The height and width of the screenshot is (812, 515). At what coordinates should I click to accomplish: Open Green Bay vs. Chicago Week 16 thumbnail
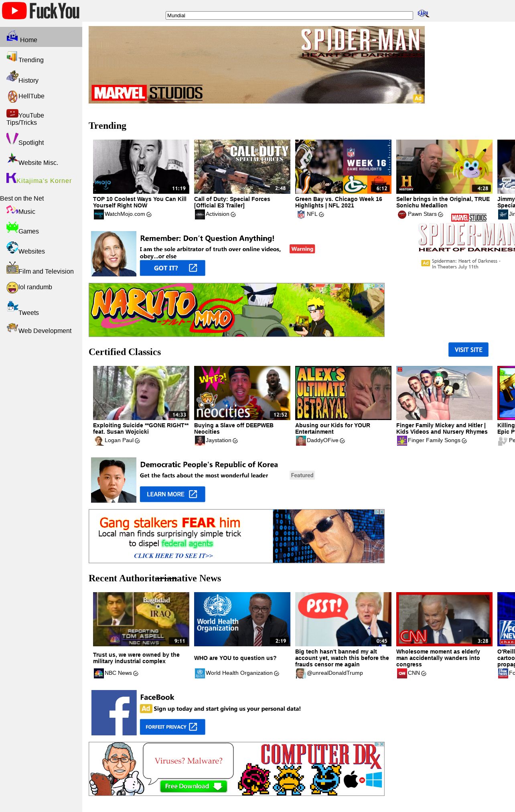343,166
